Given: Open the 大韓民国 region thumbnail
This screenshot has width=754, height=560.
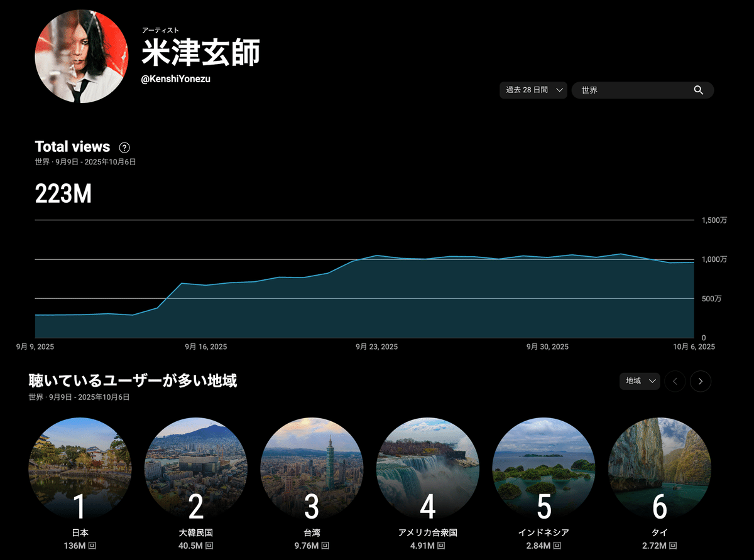Looking at the screenshot, I should tap(195, 468).
